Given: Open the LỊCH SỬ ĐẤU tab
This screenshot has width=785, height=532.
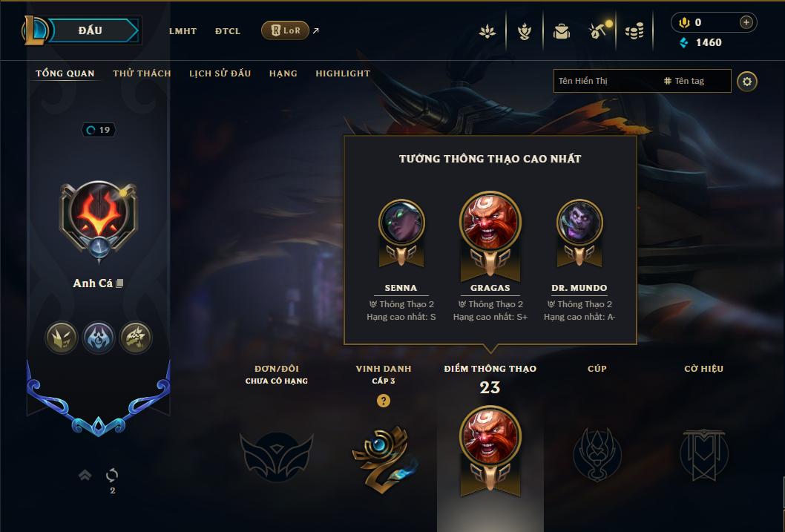Looking at the screenshot, I should point(220,73).
